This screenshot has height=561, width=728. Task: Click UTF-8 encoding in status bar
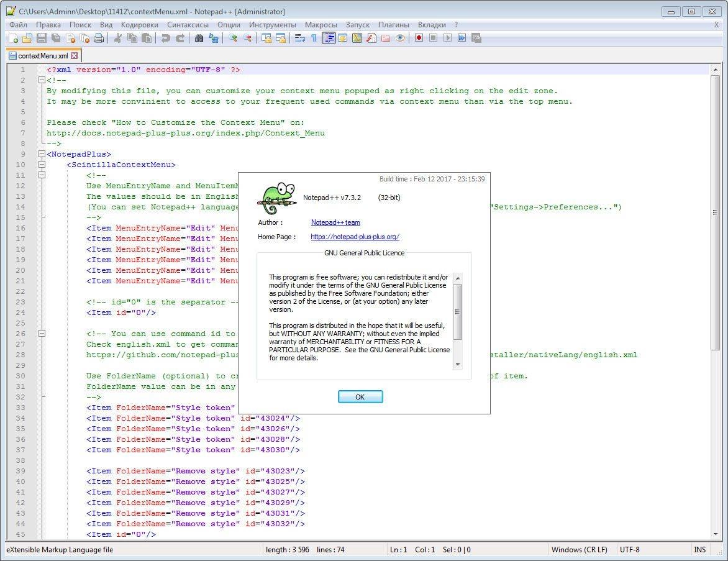pyautogui.click(x=630, y=549)
